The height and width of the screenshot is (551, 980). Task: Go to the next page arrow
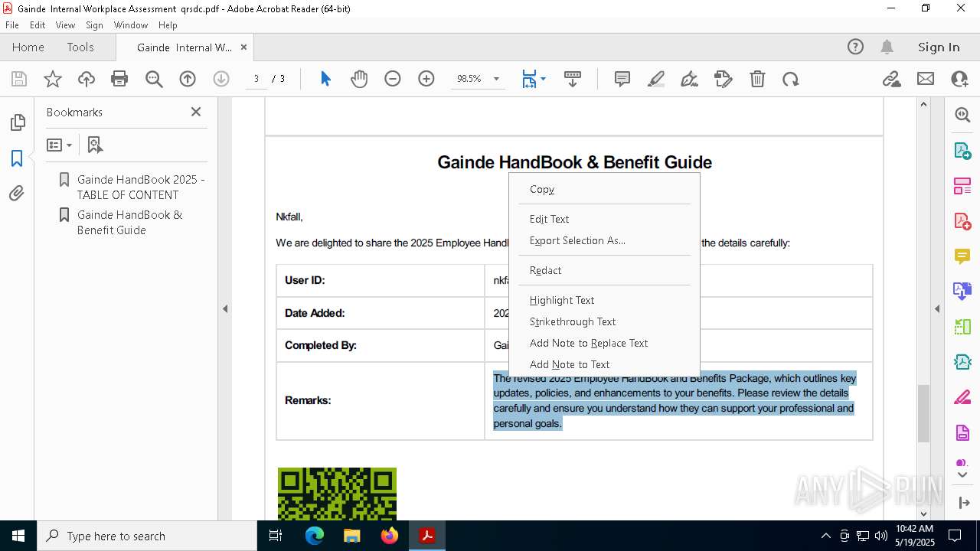coord(221,79)
